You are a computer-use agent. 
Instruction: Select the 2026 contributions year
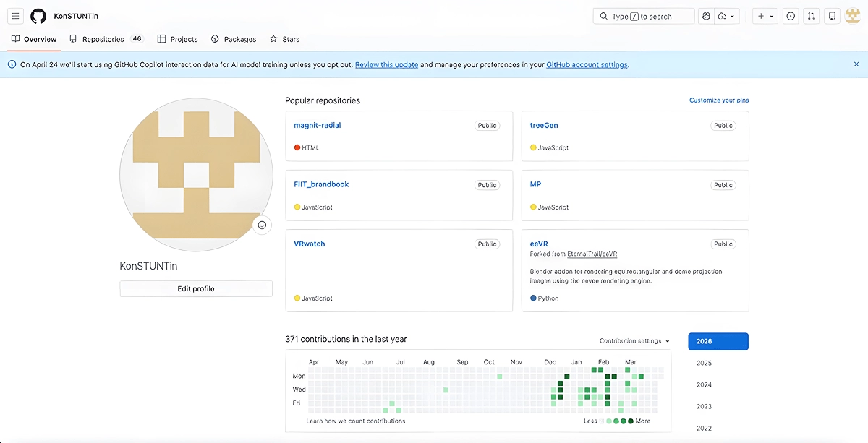pyautogui.click(x=718, y=341)
